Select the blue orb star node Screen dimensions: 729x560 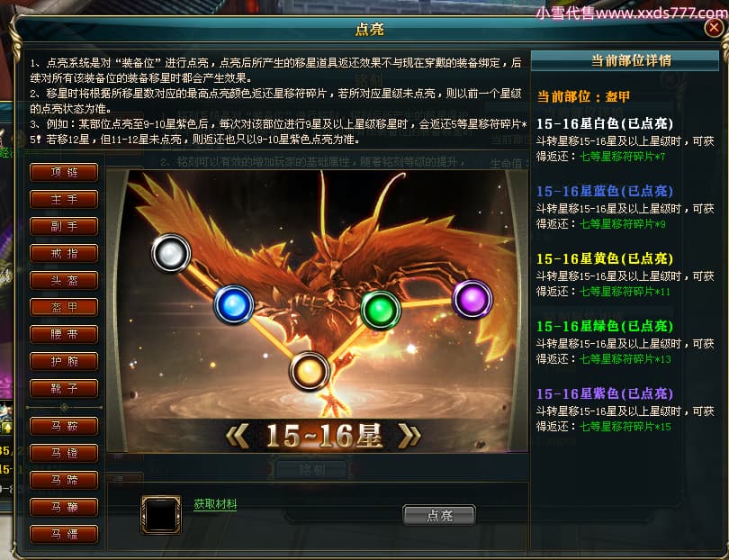click(x=234, y=304)
